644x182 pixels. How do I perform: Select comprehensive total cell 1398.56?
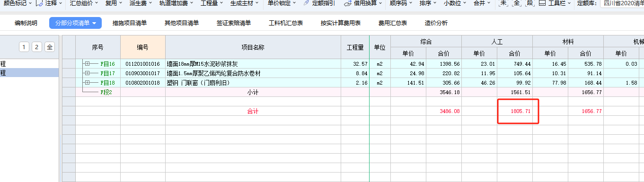(444, 64)
